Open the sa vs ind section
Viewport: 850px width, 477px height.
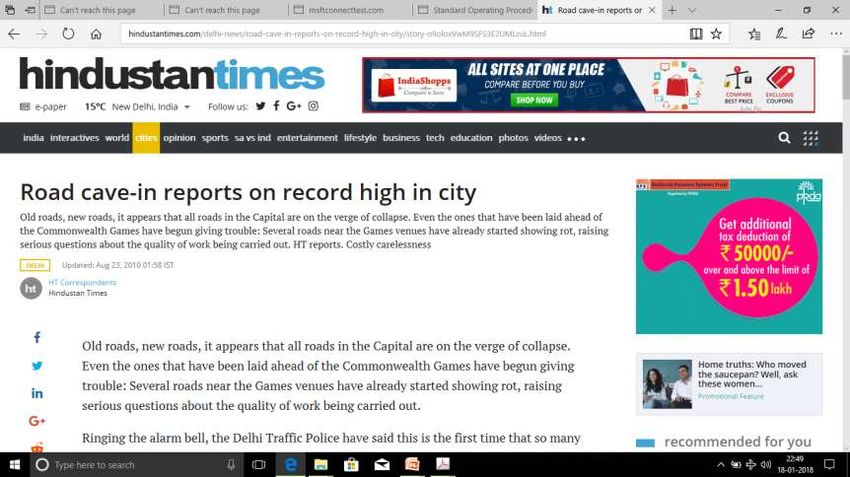[253, 138]
